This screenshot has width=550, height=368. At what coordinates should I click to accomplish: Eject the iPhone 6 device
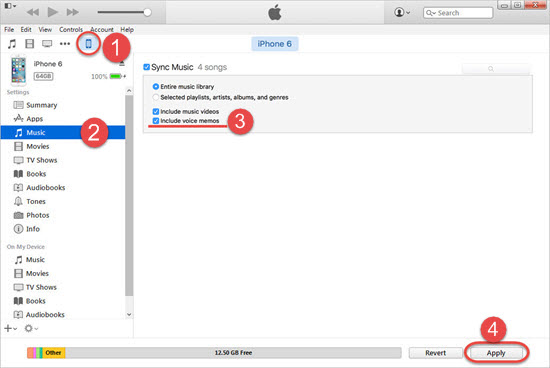(x=122, y=63)
